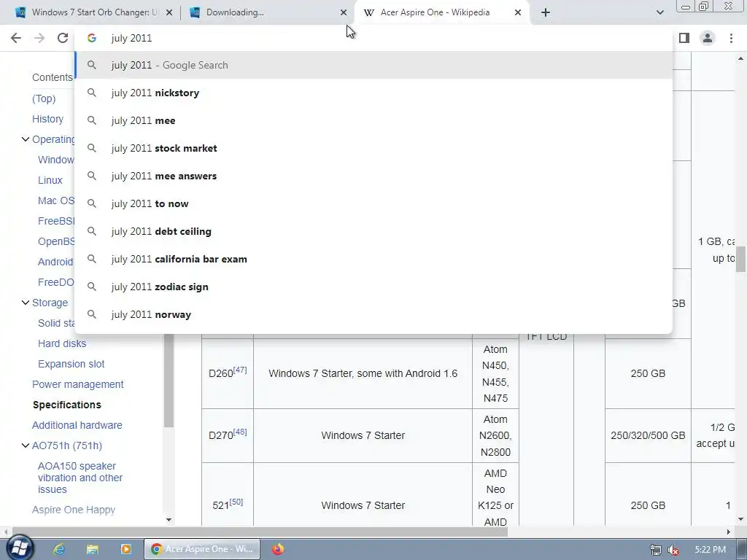The height and width of the screenshot is (560, 747).
Task: Click the taskbar clock showing 5:22 PM
Action: coord(710,550)
